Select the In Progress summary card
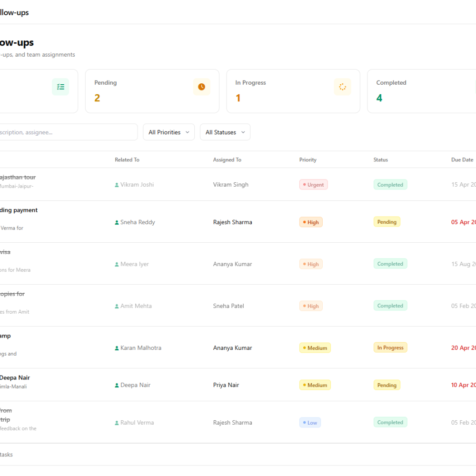 point(293,91)
